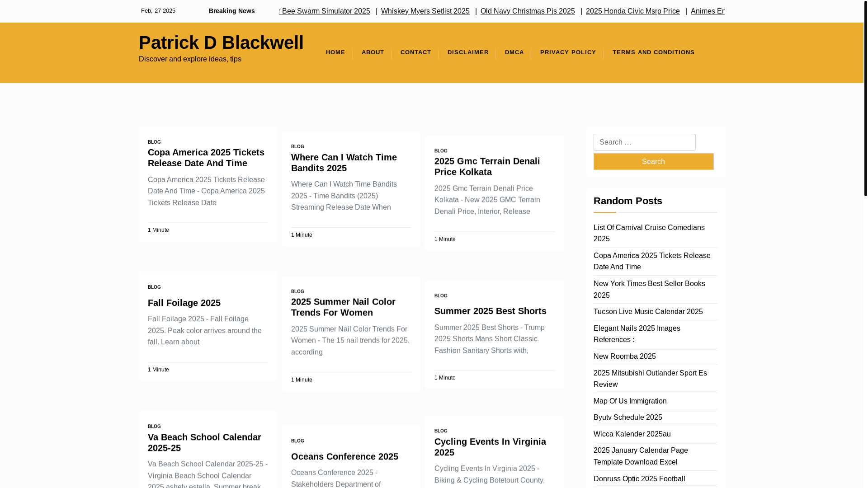Open Byutv Schedule 2025 sidebar post
868x488 pixels.
coord(627,418)
